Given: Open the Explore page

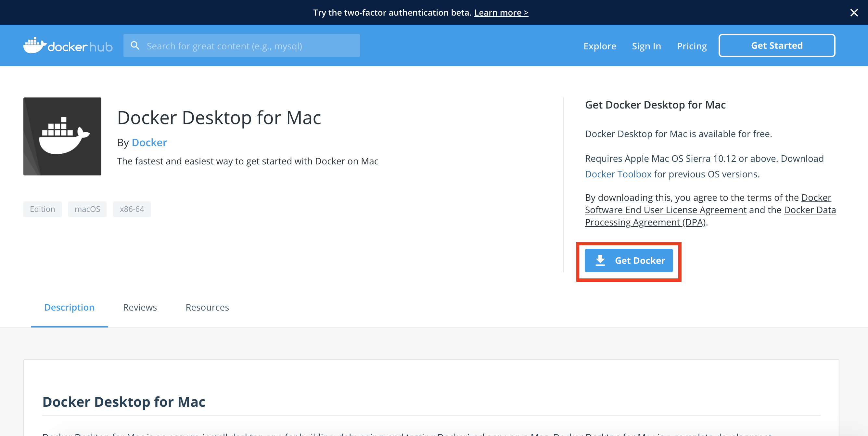Looking at the screenshot, I should tap(599, 46).
